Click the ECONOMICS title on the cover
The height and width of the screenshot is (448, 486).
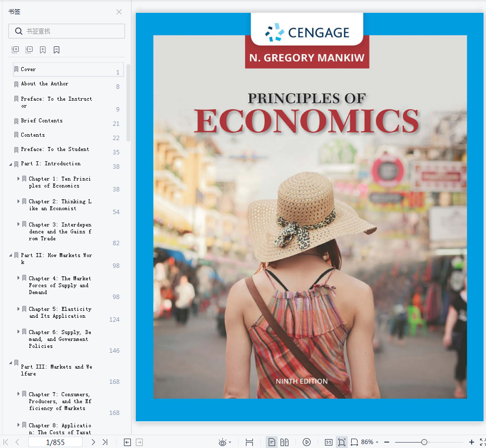point(307,121)
